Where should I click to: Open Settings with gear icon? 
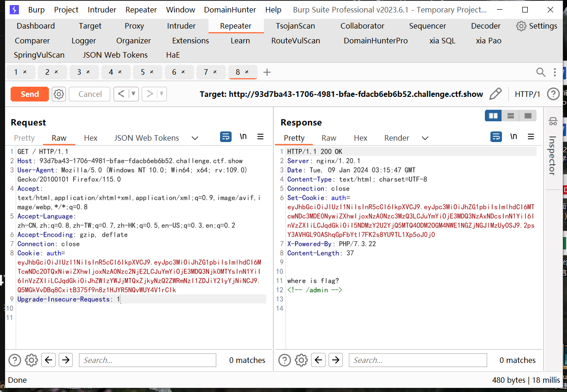(537, 26)
